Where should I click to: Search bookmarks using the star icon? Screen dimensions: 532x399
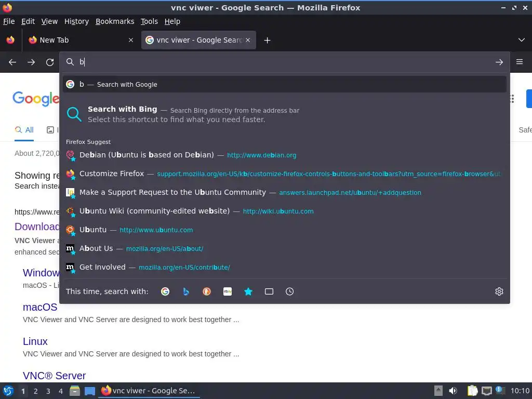248,291
